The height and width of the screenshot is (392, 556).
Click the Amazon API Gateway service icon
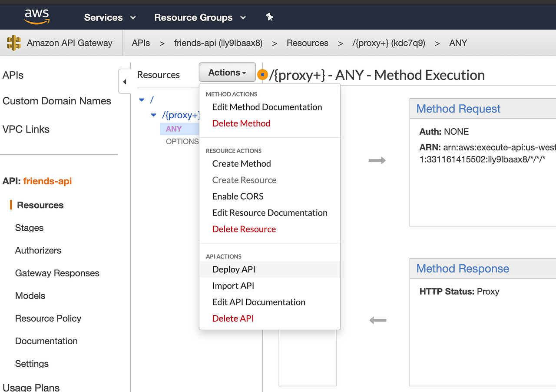[x=13, y=43]
